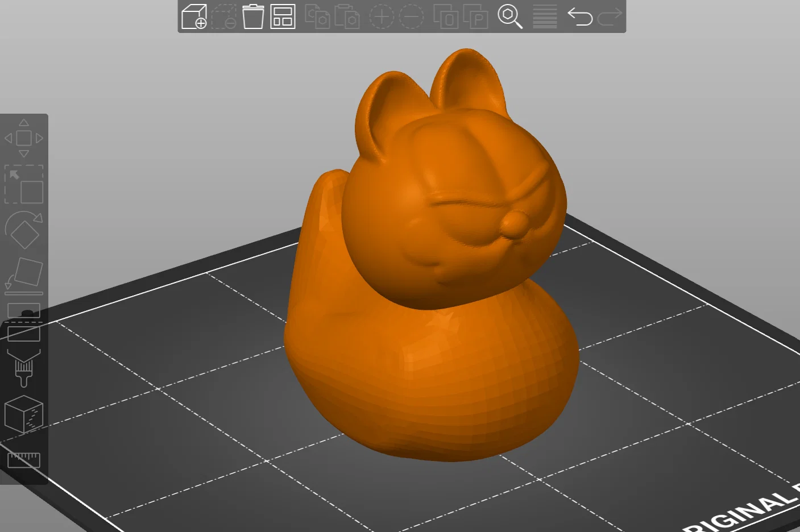
Task: Select the Cut tool
Action: click(24, 322)
